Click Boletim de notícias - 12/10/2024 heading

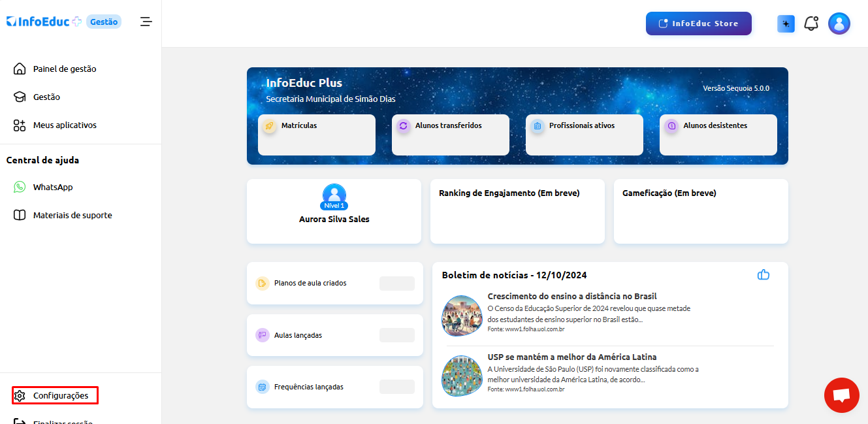coord(515,275)
